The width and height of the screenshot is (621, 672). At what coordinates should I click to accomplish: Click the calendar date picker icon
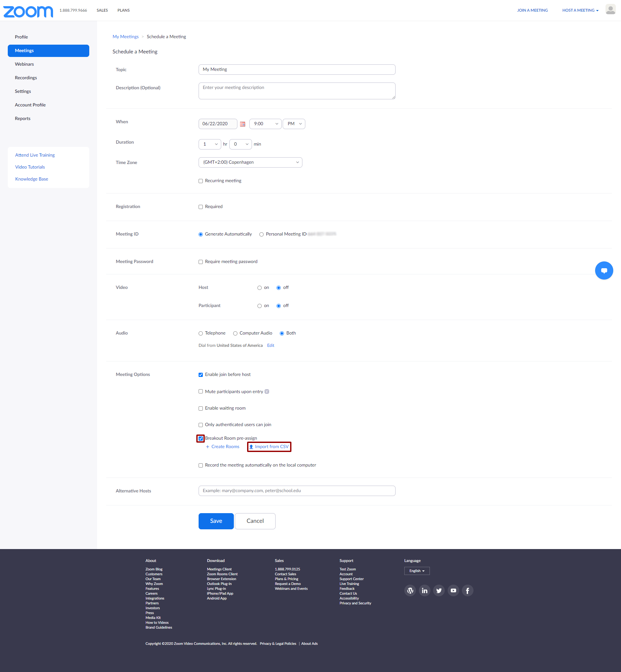242,124
